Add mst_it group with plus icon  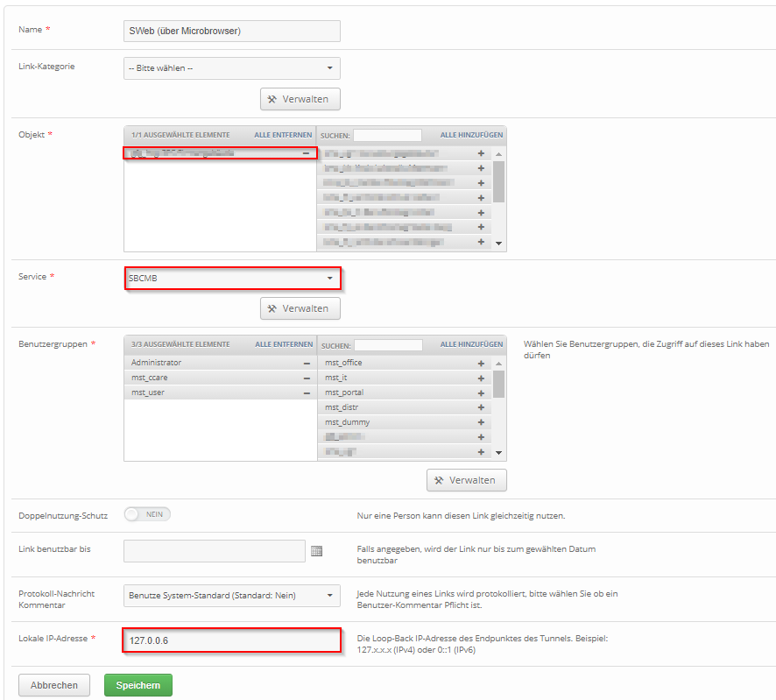(481, 378)
